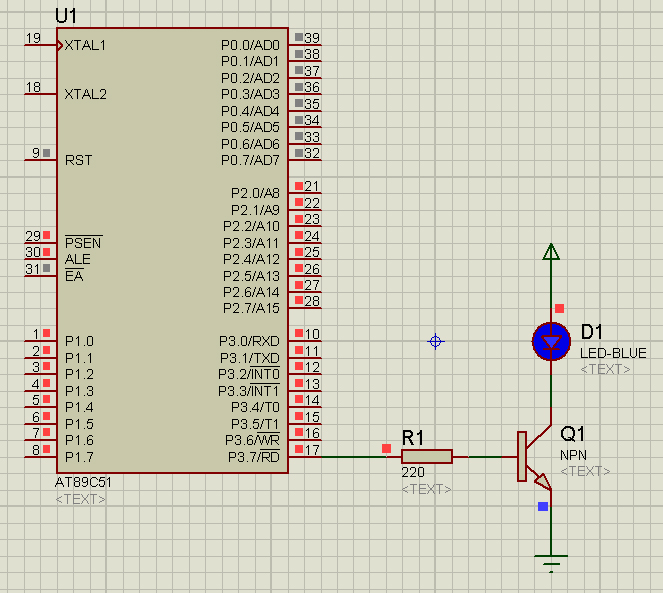Image resolution: width=663 pixels, height=593 pixels.
Task: Click the P3.7/RD pin label
Action: tap(254, 457)
